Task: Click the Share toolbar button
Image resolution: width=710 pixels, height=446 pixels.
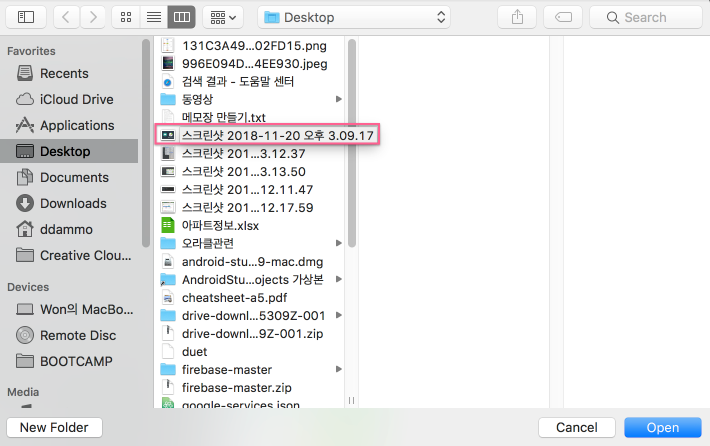Action: 517,17
